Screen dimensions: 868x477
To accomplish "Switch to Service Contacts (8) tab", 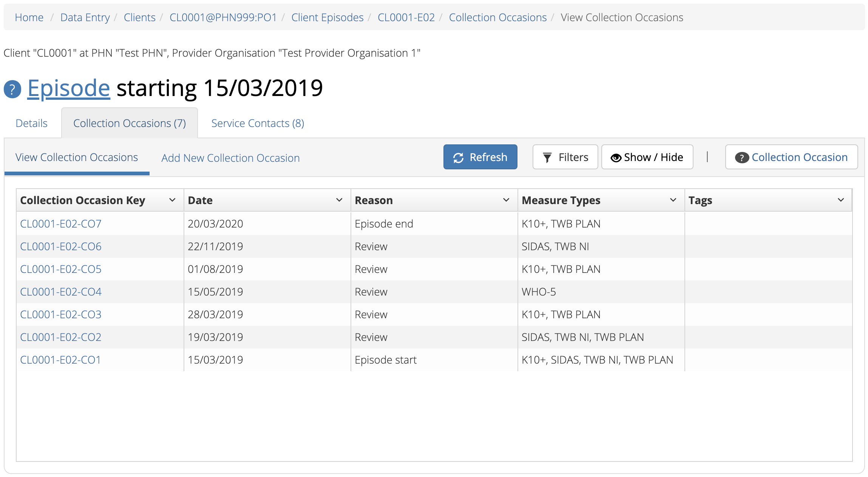I will click(258, 123).
